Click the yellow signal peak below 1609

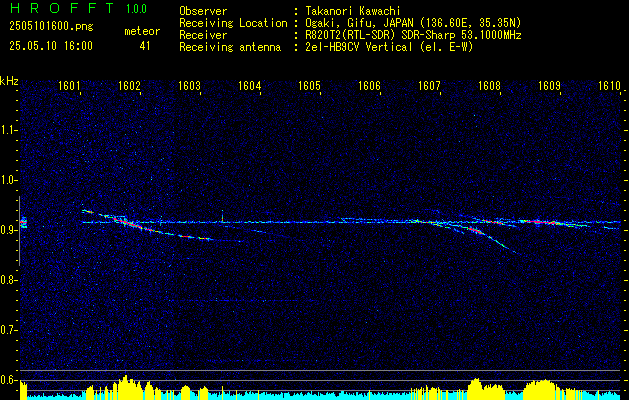544,388
